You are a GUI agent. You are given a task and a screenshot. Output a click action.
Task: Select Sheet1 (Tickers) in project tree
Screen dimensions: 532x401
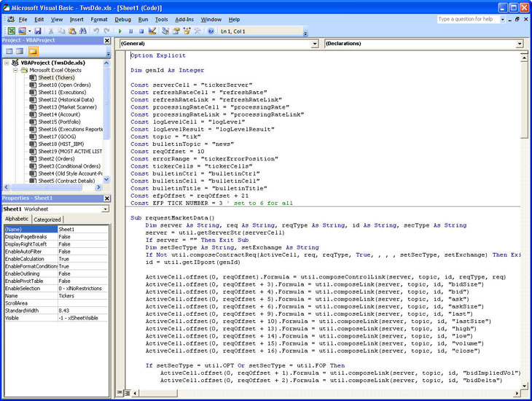click(56, 78)
